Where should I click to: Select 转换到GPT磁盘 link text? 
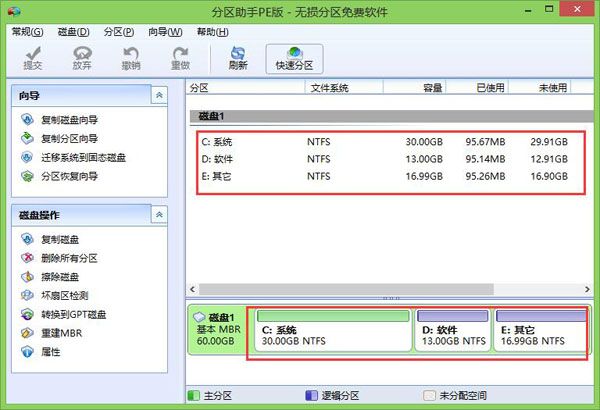click(x=74, y=314)
